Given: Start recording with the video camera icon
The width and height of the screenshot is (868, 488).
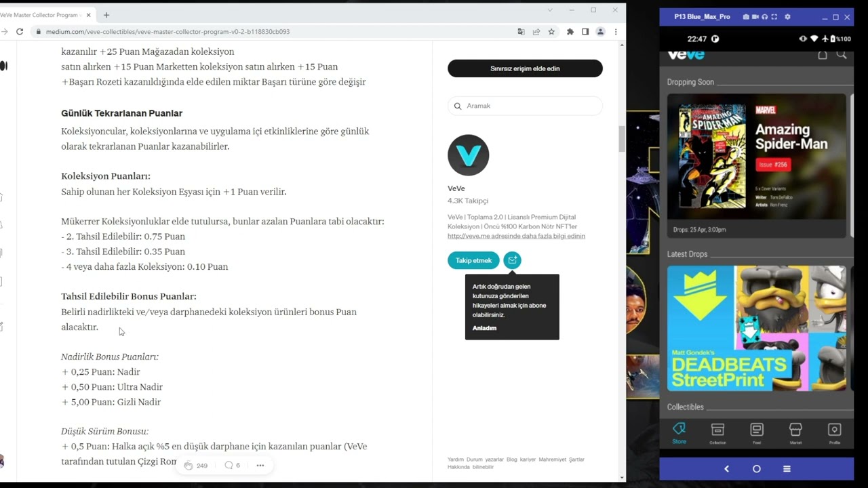Looking at the screenshot, I should point(755,17).
